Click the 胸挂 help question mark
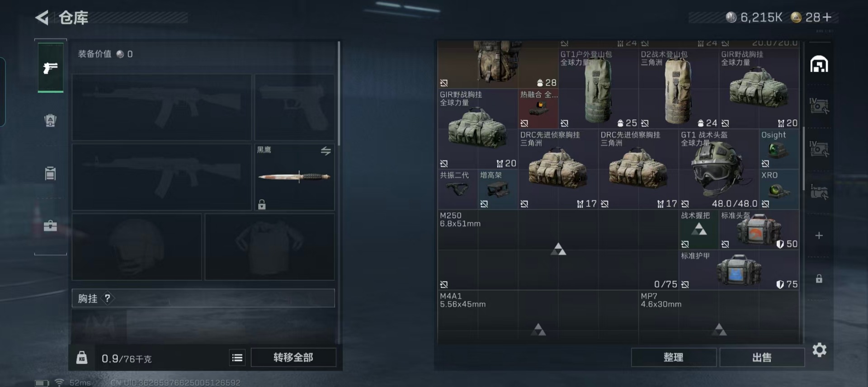Viewport: 868px width, 387px height. pos(107,298)
